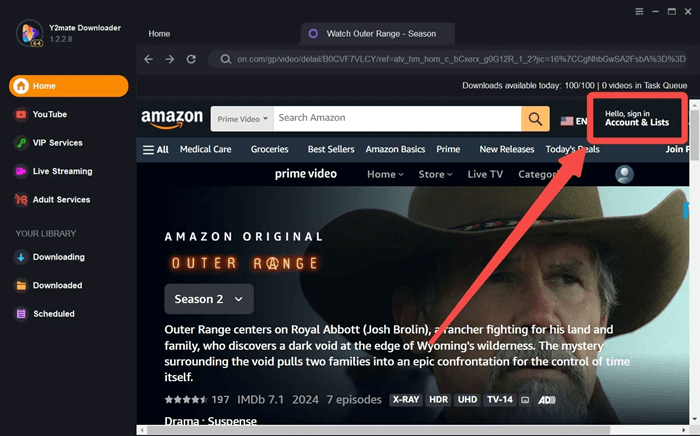The height and width of the screenshot is (436, 700).
Task: Click the 0 videos in Task Queue text
Action: coord(645,85)
